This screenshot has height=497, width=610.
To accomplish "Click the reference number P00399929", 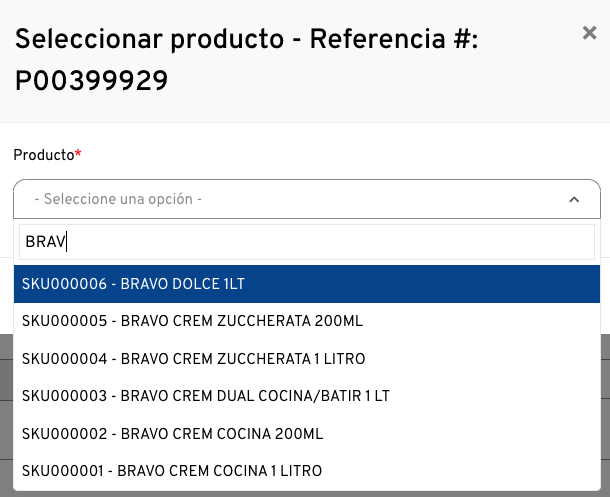I will click(91, 81).
